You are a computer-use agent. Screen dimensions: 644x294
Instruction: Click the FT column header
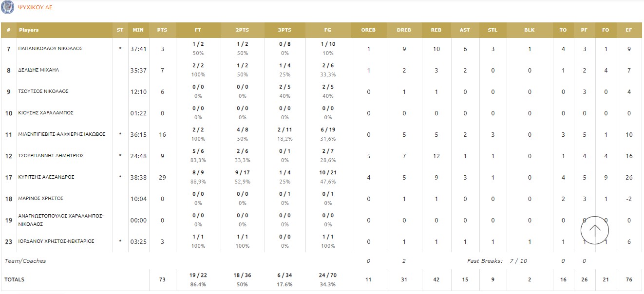(198, 30)
